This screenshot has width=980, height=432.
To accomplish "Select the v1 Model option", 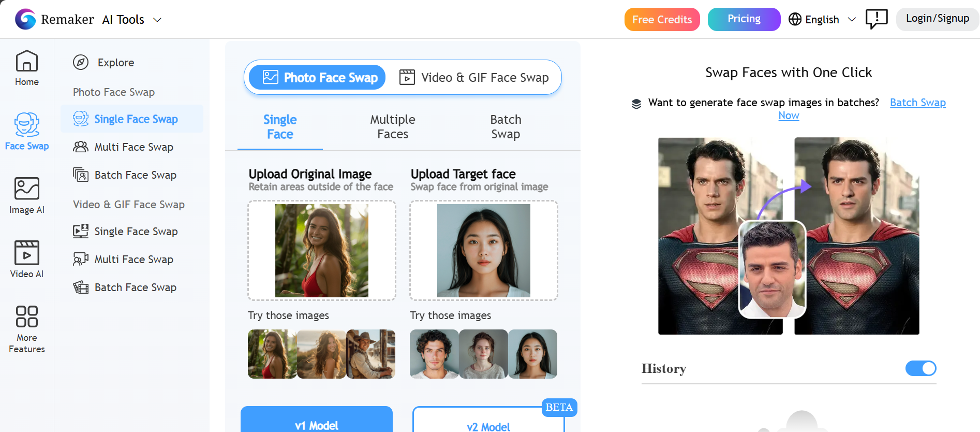I will tap(316, 422).
